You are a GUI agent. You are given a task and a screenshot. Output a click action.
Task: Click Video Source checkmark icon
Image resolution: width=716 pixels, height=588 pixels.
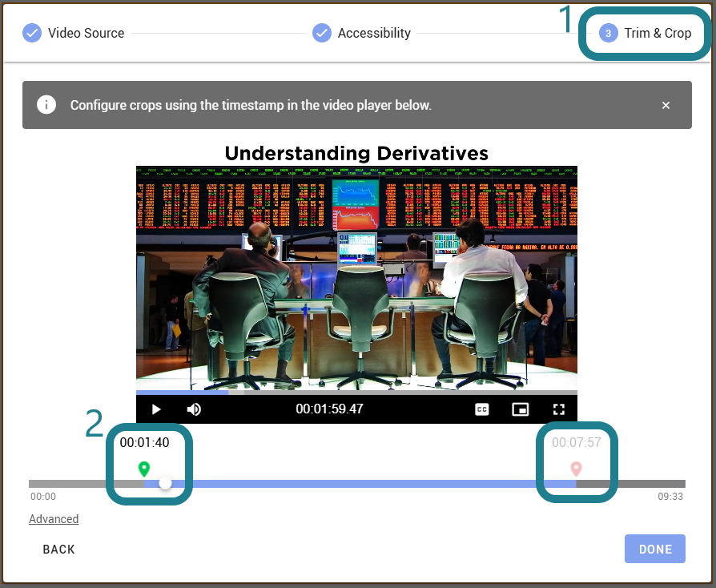[32, 33]
